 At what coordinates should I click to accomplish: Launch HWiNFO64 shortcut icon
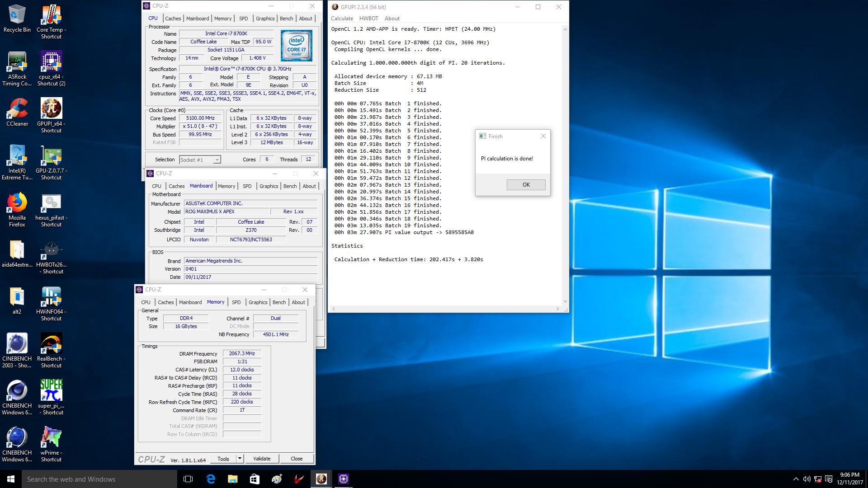tap(51, 304)
